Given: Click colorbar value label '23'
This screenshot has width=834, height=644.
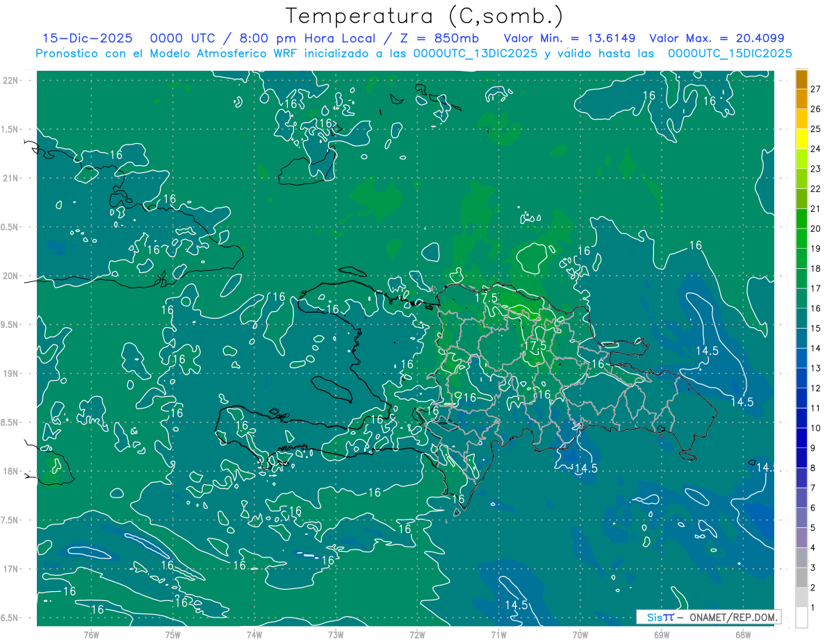Looking at the screenshot, I should pyautogui.click(x=816, y=169).
